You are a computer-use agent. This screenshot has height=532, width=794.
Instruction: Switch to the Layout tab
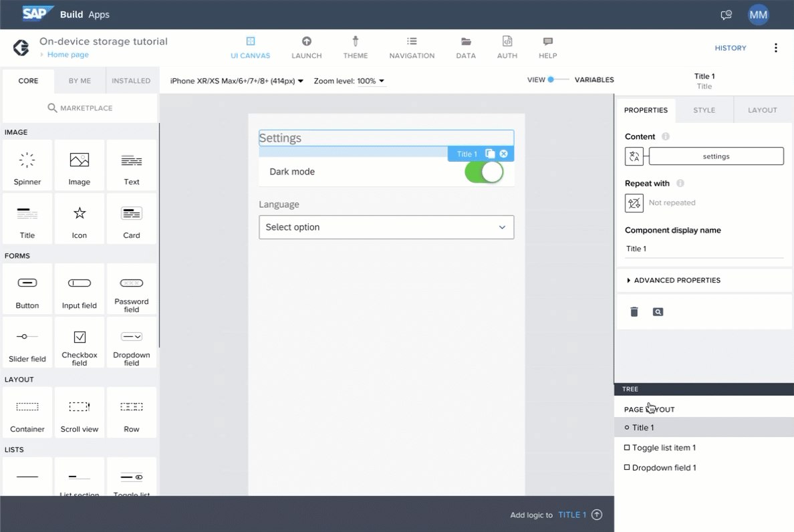762,110
